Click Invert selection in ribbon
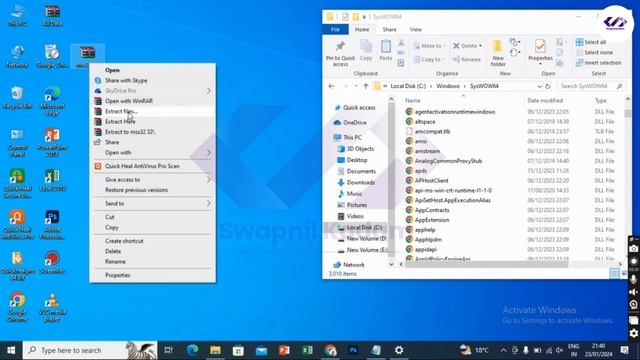The image size is (640, 360). (598, 63)
